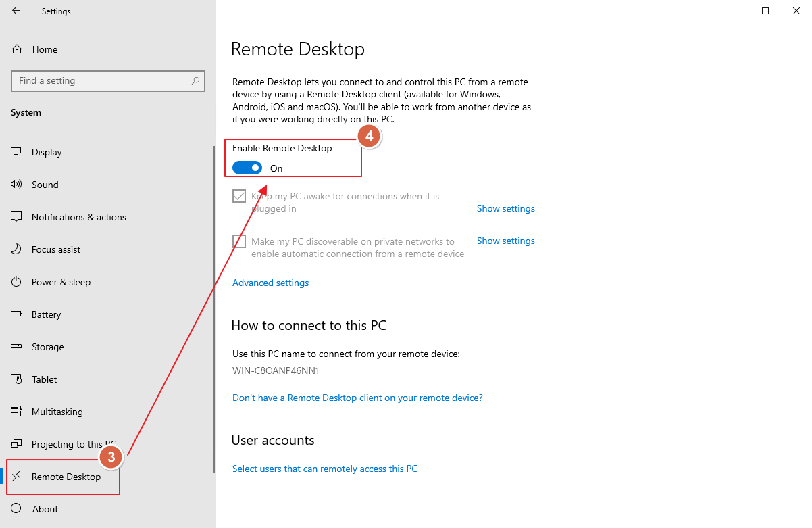Click Don't have a Remote Desktop client link

(x=357, y=398)
